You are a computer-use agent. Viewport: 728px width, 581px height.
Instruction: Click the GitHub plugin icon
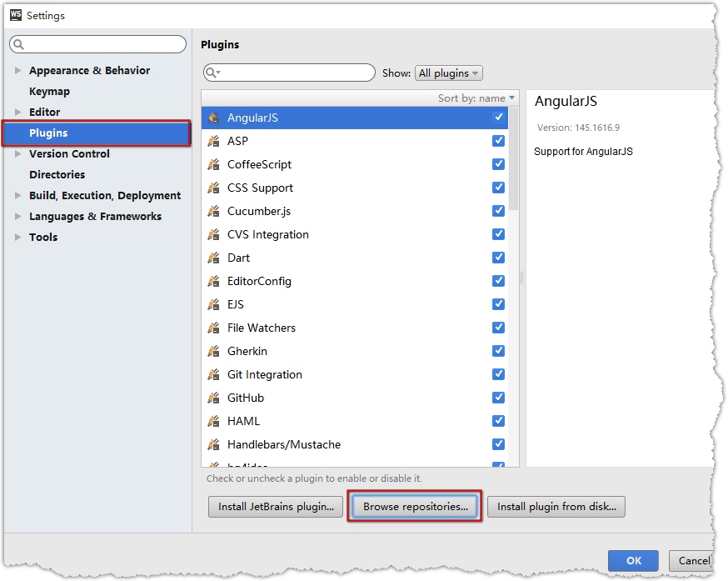point(213,398)
